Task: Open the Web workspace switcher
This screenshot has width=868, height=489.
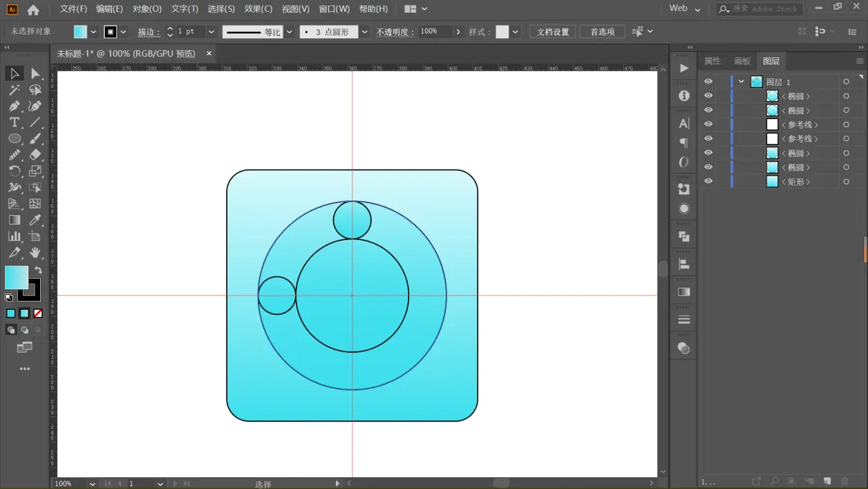Action: point(685,9)
